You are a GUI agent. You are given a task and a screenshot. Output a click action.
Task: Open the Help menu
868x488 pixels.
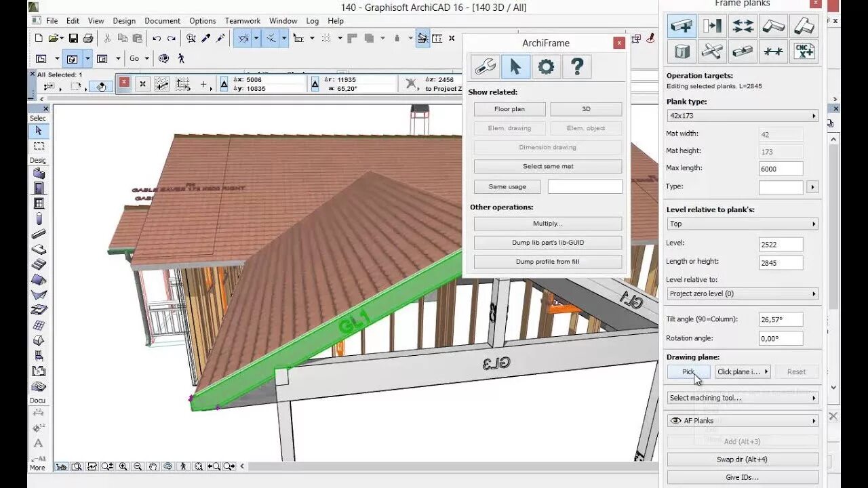336,21
